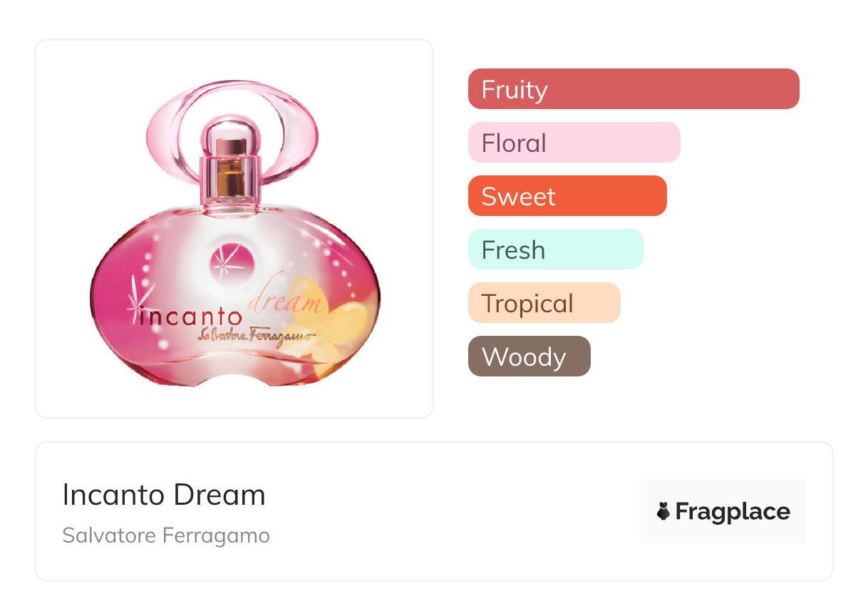This screenshot has height=616, width=868.
Task: Open the Salvatore Ferragamo brand link
Action: coord(166,535)
